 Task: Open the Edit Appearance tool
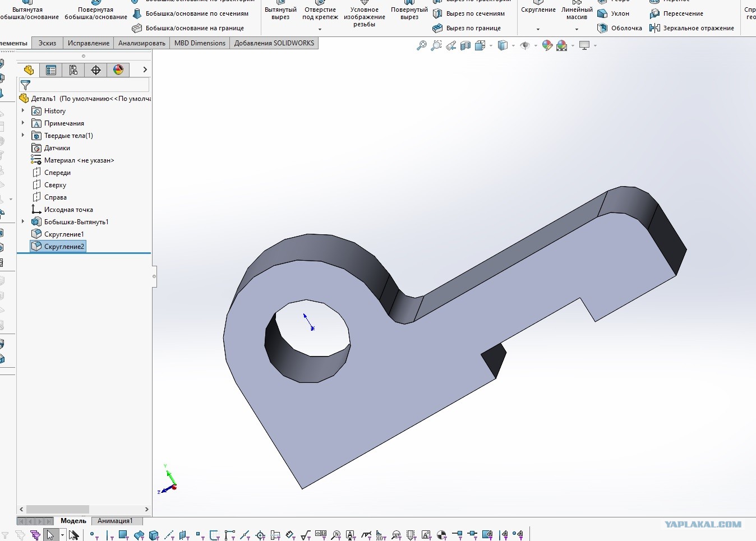pos(547,45)
